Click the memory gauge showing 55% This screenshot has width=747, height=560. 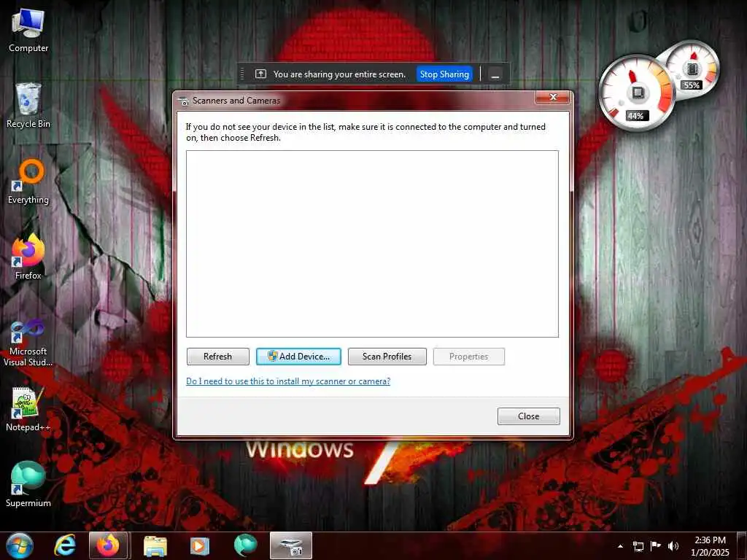click(x=693, y=69)
